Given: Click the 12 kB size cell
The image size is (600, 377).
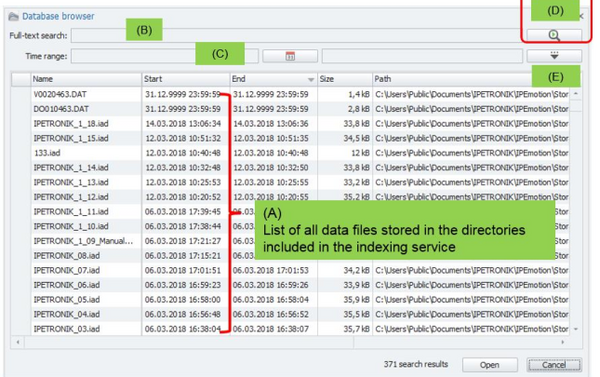Looking at the screenshot, I should point(360,153).
